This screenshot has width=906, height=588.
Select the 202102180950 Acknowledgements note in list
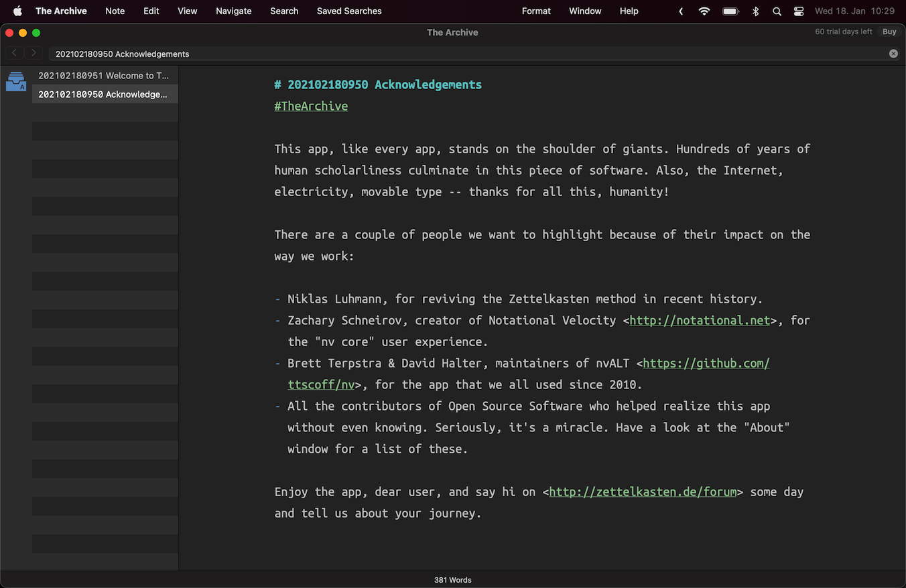click(x=105, y=94)
